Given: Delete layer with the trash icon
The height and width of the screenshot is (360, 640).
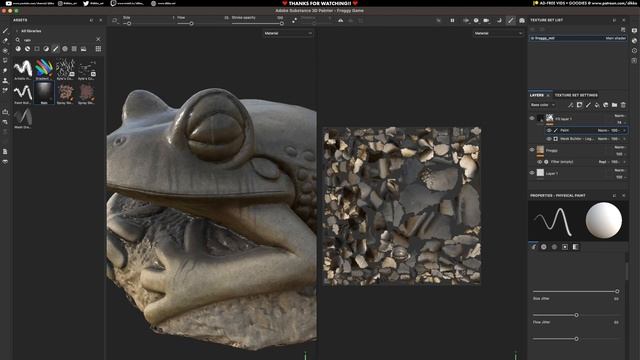Looking at the screenshot, I should click(623, 105).
